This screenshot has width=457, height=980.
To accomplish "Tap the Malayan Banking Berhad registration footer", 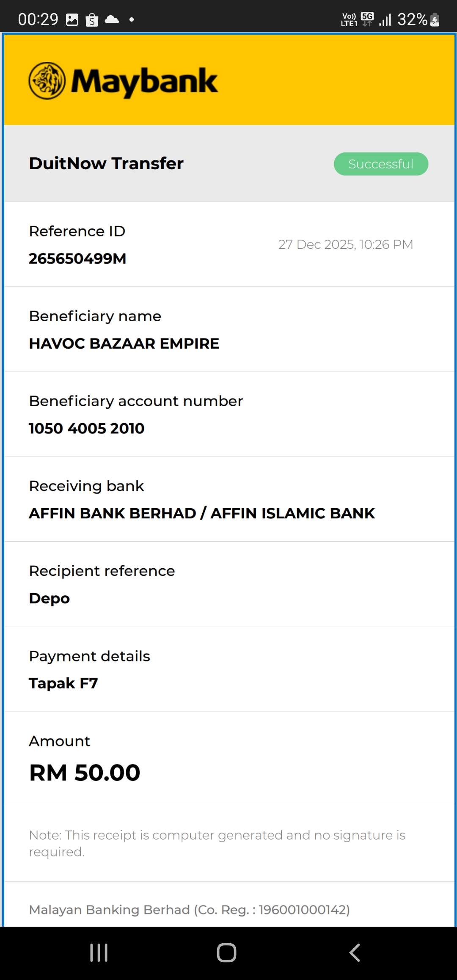I will click(189, 910).
